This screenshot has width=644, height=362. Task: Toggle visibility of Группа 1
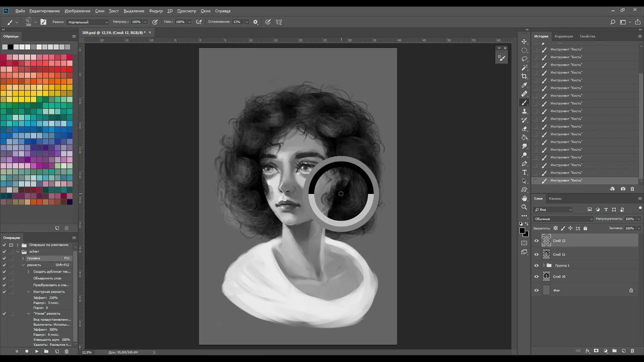pos(536,265)
